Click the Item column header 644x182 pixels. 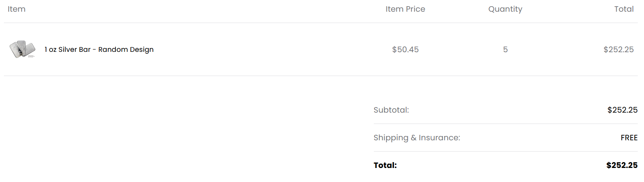coord(16,9)
